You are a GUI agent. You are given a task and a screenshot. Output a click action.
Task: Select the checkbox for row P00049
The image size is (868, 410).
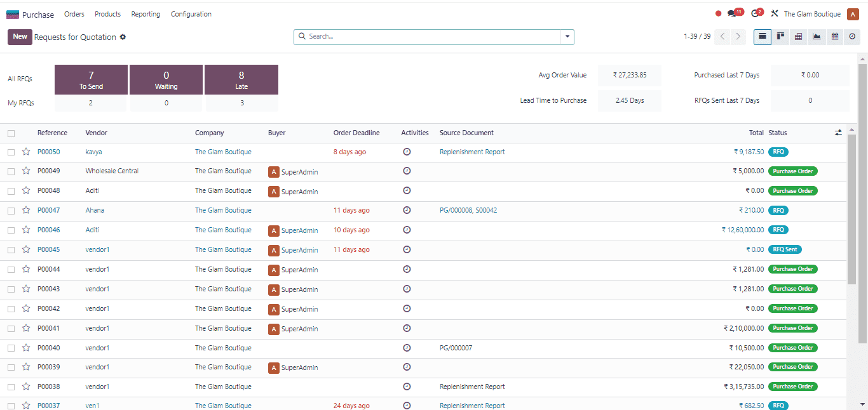[11, 171]
